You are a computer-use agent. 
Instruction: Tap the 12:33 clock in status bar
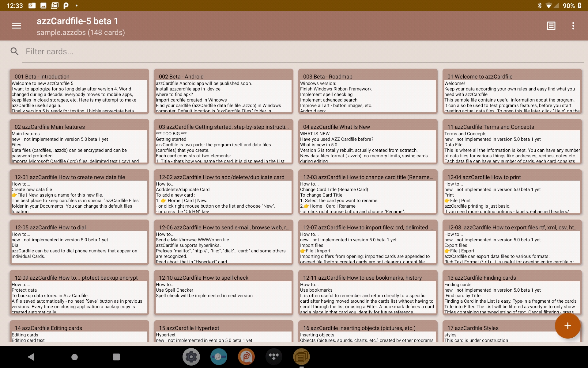tap(15, 6)
